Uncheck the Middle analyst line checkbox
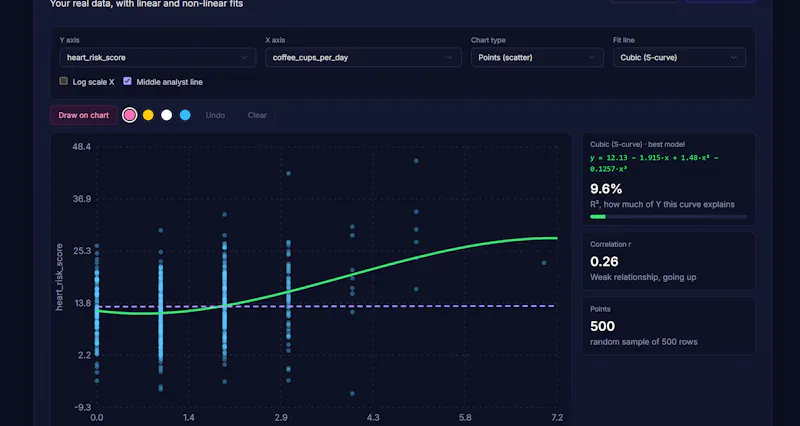Image resolution: width=800 pixels, height=426 pixels. pyautogui.click(x=128, y=81)
